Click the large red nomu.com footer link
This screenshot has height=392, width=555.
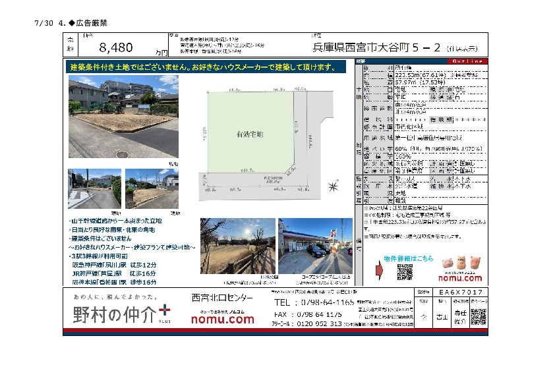(222, 320)
